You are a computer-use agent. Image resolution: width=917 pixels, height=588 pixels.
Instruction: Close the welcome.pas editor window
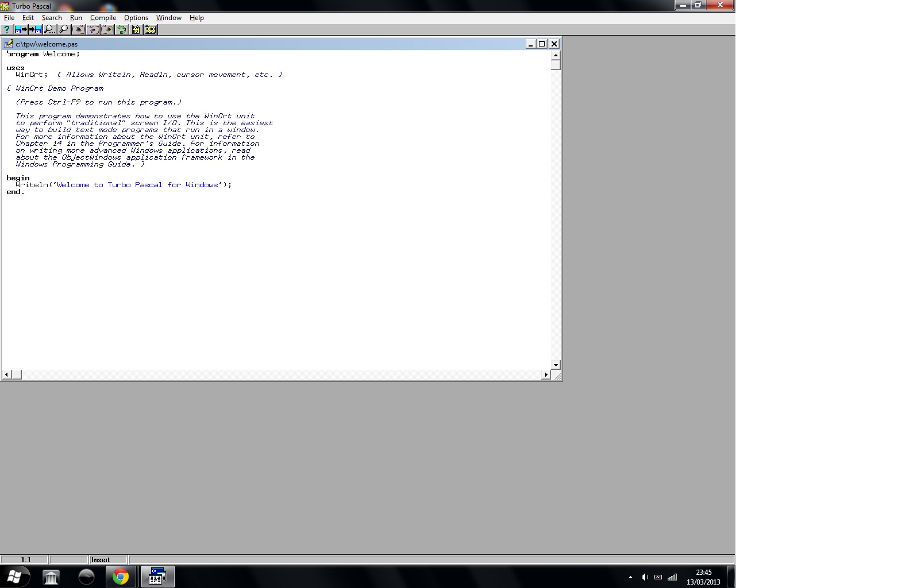554,44
